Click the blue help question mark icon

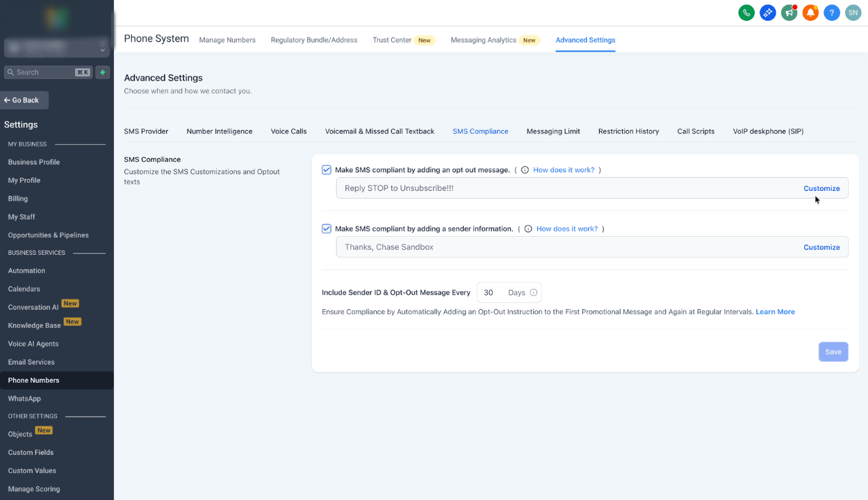(x=832, y=12)
